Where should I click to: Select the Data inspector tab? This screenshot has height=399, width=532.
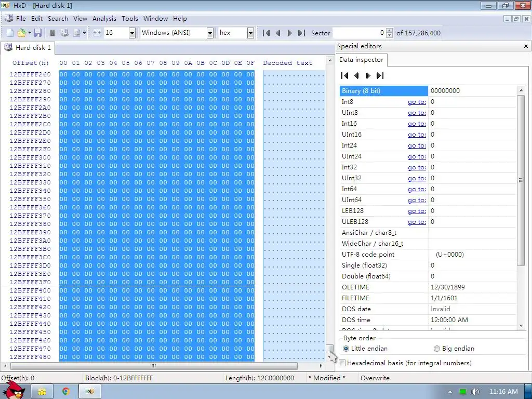tap(362, 60)
